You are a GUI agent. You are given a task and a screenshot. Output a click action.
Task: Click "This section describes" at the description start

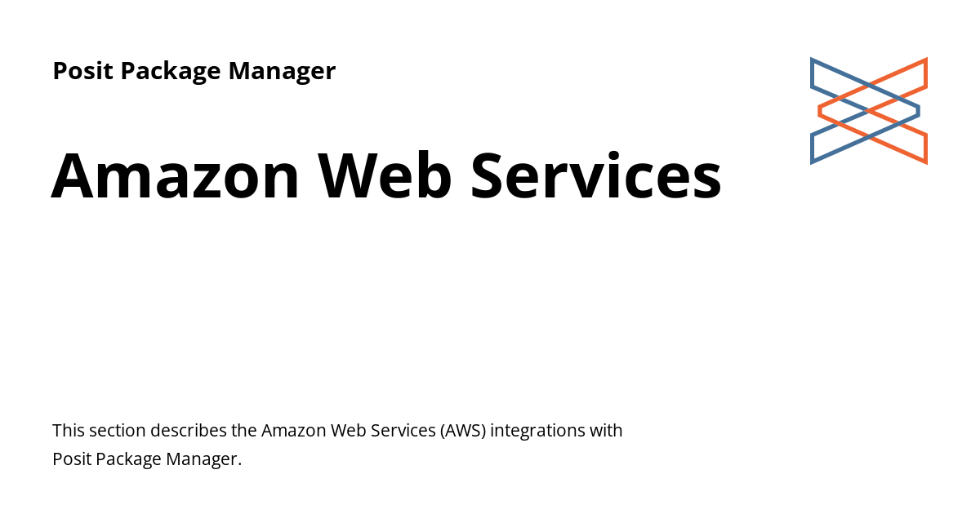pos(134,430)
